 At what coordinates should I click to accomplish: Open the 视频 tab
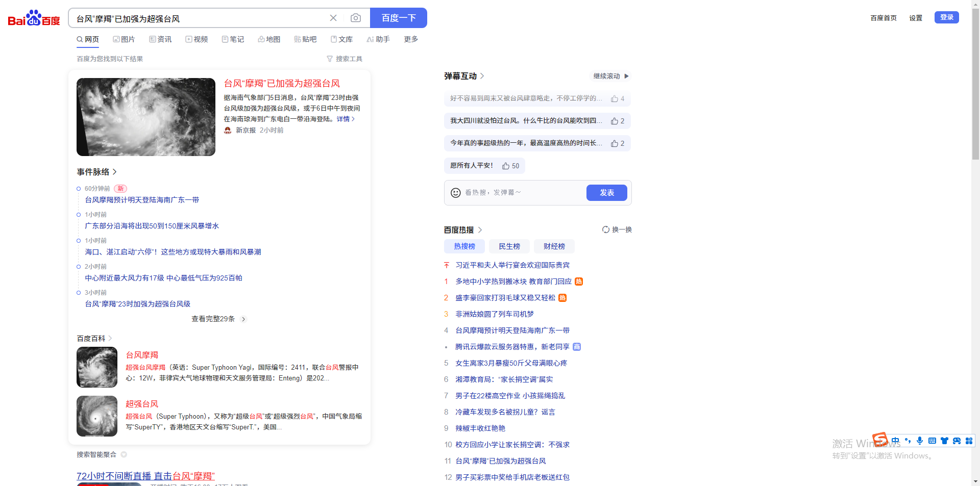click(x=197, y=39)
